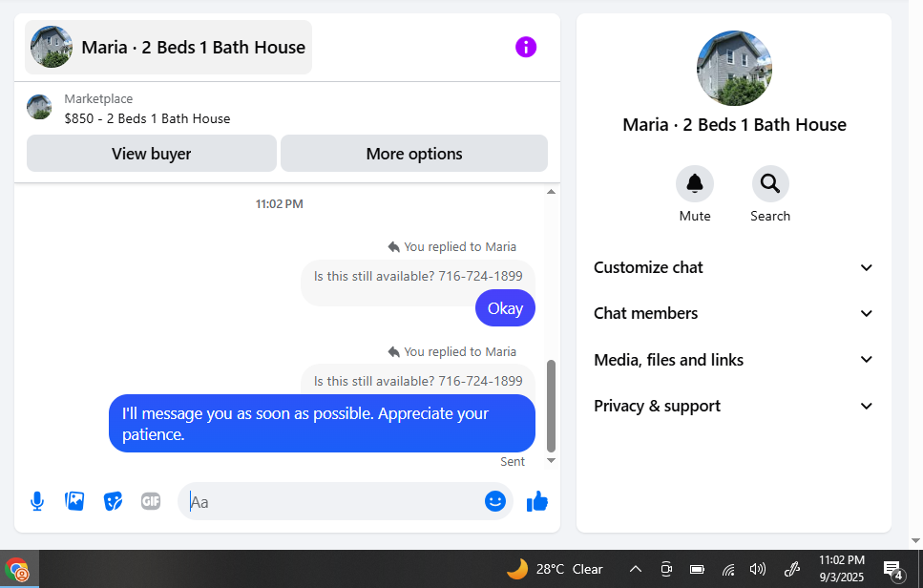Screen dimensions: 923x588
Task: Expand Customize chat section
Action: [x=733, y=267]
